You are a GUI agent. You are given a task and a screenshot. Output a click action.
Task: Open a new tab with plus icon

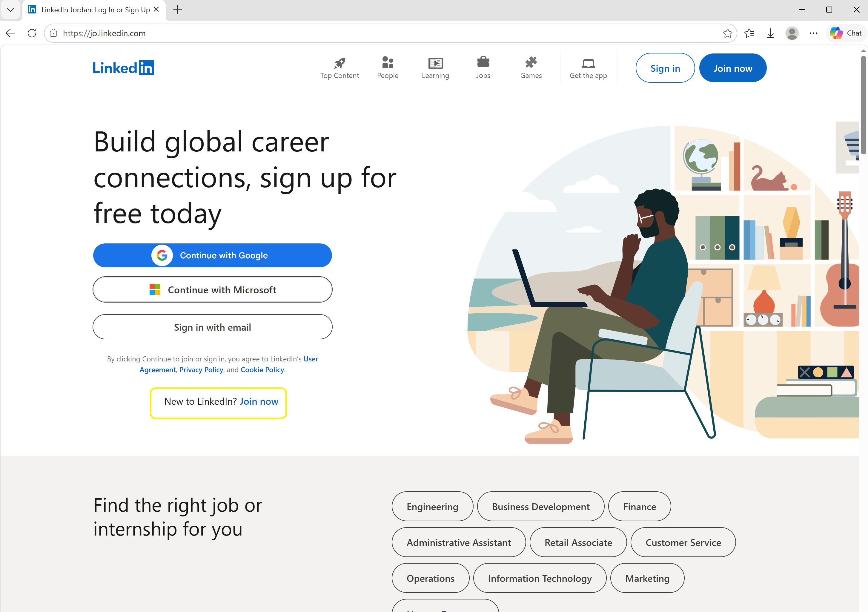point(177,10)
